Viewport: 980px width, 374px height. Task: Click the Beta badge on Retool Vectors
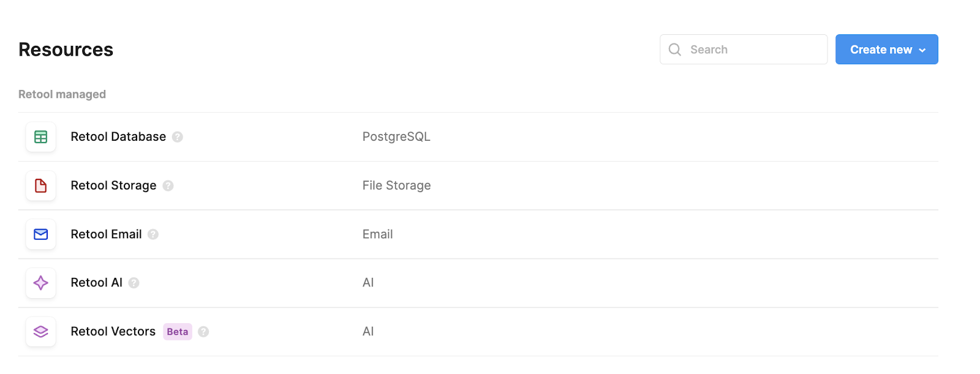(178, 332)
